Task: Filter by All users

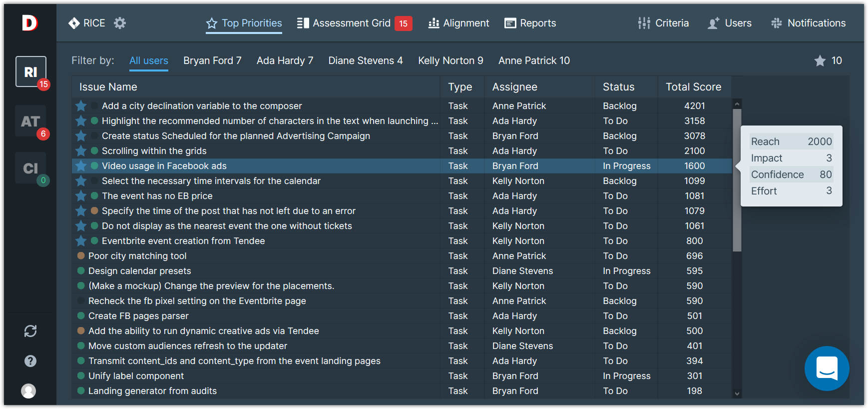Action: click(x=149, y=60)
